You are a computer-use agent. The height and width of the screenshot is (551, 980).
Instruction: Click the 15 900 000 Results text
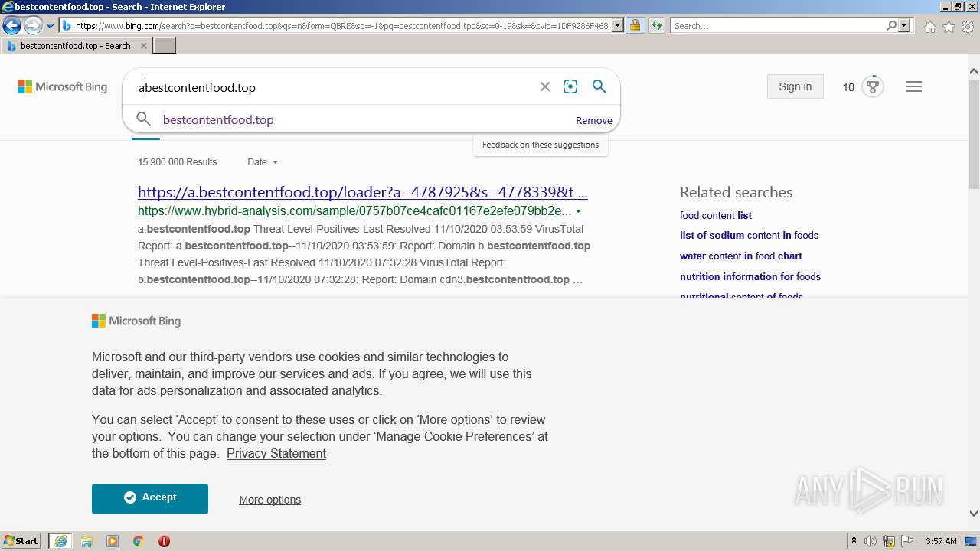(x=178, y=162)
